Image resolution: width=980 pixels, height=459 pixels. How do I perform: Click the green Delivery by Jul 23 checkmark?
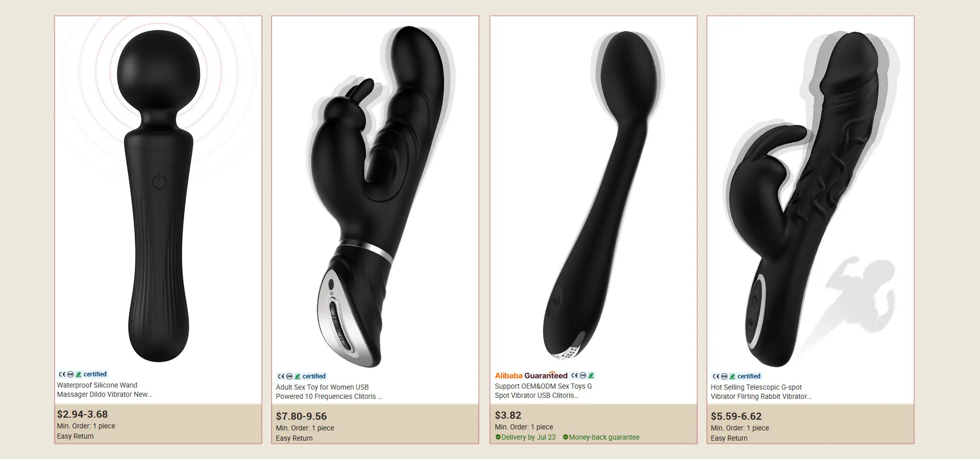(x=498, y=437)
